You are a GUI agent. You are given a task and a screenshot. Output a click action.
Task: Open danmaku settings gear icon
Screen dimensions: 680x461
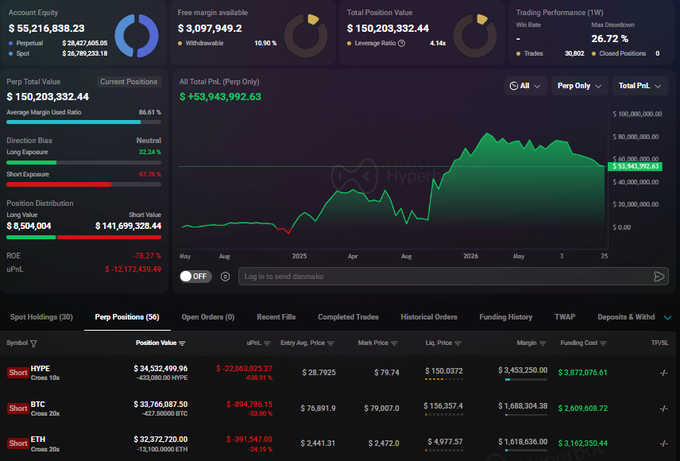(225, 277)
